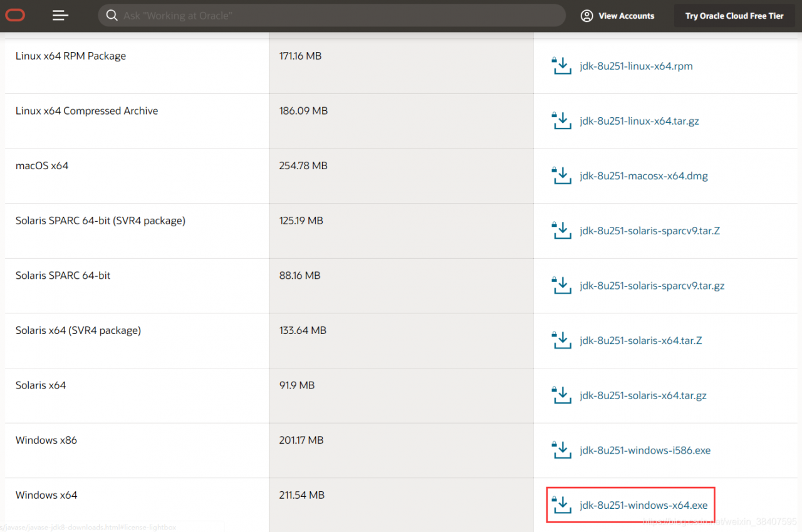Download jdk-8u251-solaris-sparcv9.tar.Z link
Viewport: 802px width, 532px height.
pyautogui.click(x=650, y=231)
